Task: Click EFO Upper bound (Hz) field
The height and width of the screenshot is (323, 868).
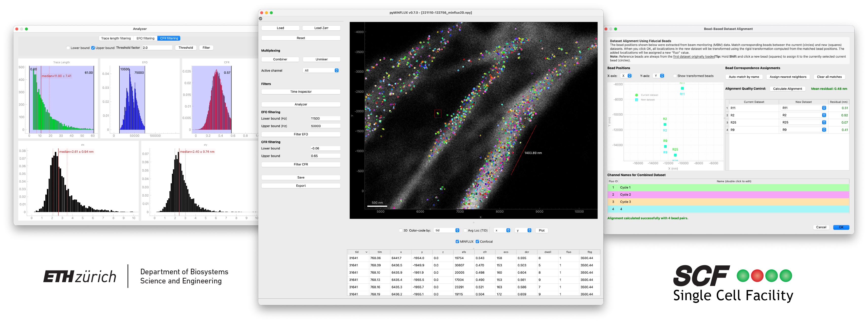Action: [x=325, y=126]
